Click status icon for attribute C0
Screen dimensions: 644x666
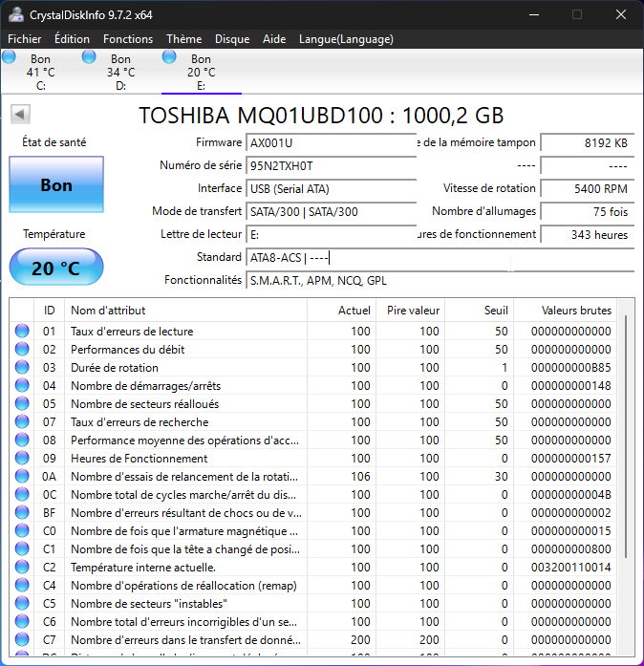point(22,531)
